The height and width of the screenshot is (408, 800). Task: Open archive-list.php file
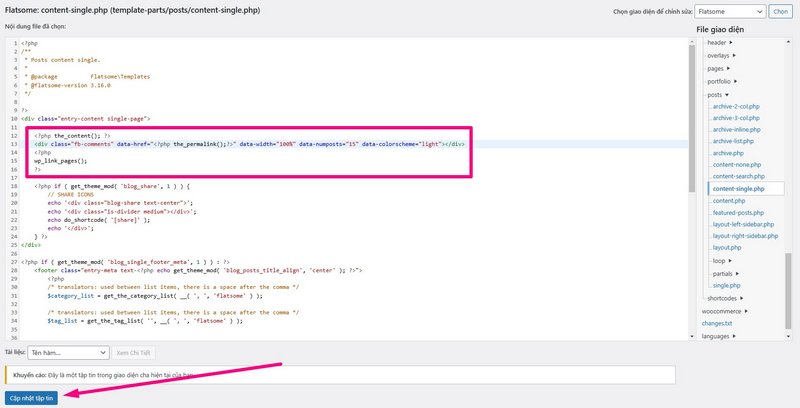(x=733, y=141)
